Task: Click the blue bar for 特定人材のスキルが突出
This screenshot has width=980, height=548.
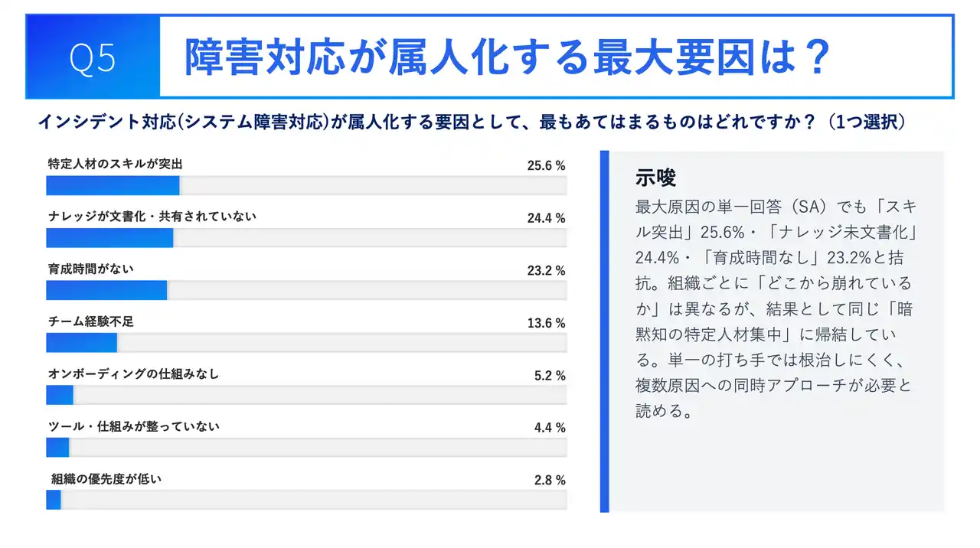Action: 113,186
